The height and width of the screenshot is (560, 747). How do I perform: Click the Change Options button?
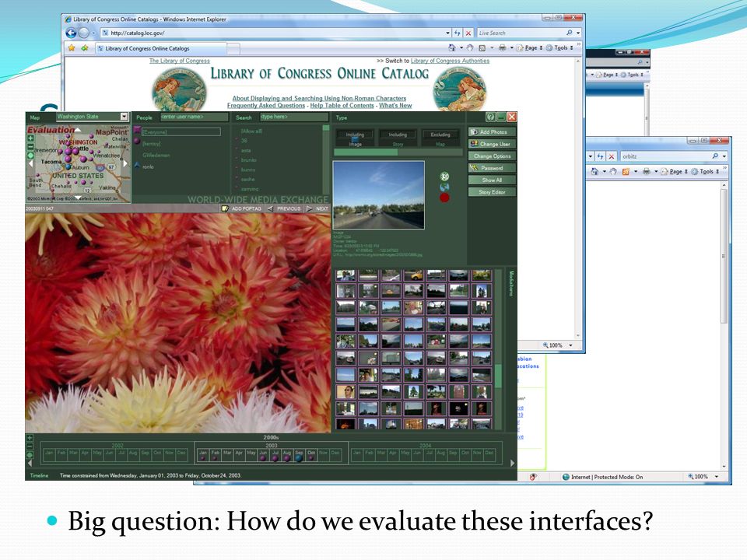pos(492,156)
